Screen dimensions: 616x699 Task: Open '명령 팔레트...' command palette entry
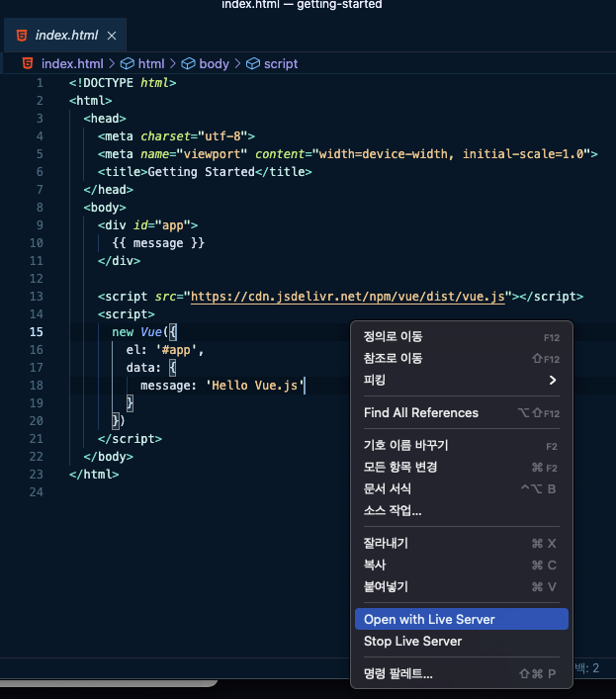pyautogui.click(x=462, y=673)
